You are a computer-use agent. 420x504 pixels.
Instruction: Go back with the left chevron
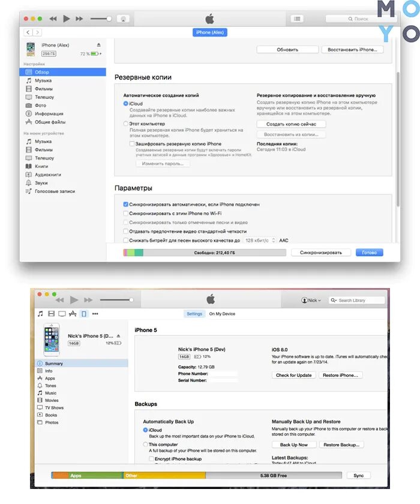[x=28, y=32]
